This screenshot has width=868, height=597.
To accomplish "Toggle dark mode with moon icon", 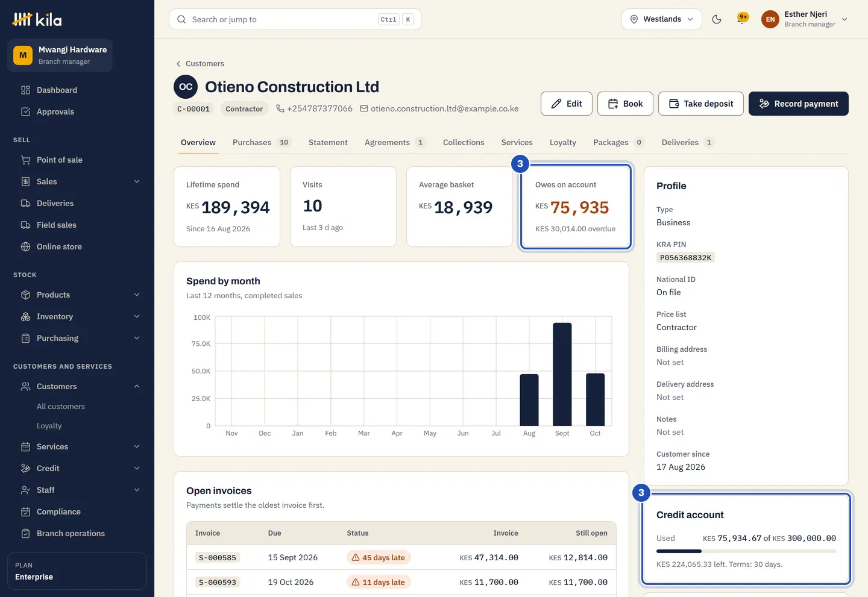I will [717, 19].
